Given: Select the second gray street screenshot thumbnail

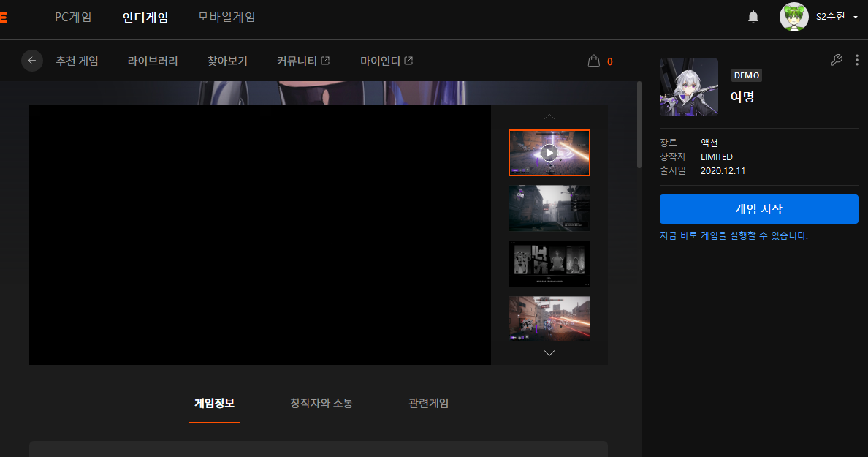Looking at the screenshot, I should 549,208.
